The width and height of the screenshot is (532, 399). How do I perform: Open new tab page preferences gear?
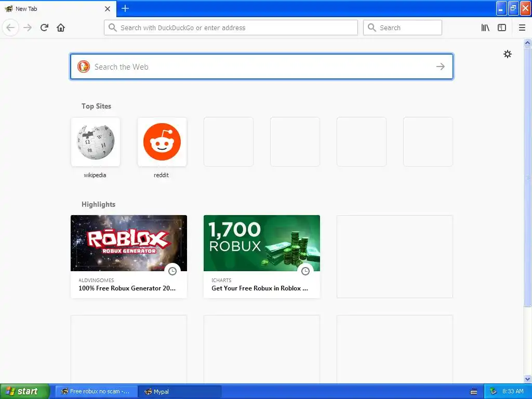click(x=507, y=54)
